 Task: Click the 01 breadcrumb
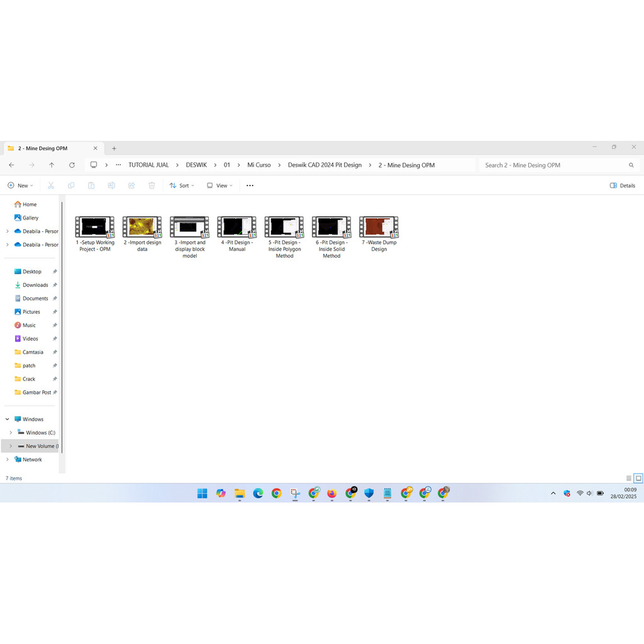(x=226, y=165)
